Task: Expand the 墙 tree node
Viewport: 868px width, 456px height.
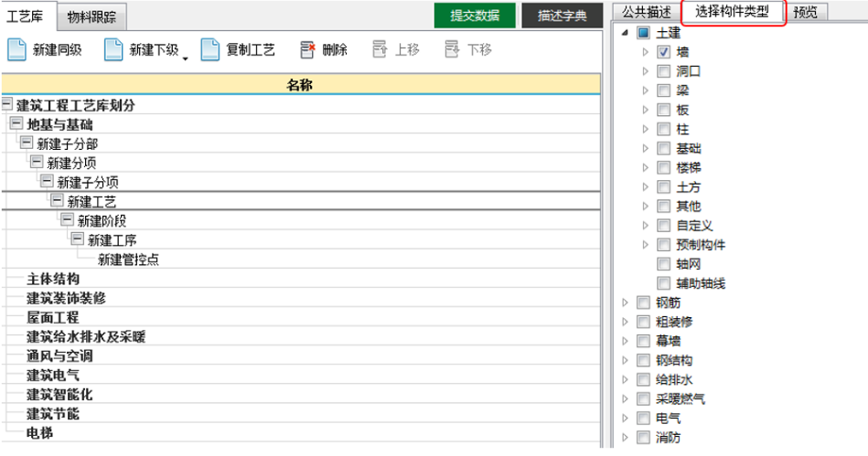Action: coord(646,52)
